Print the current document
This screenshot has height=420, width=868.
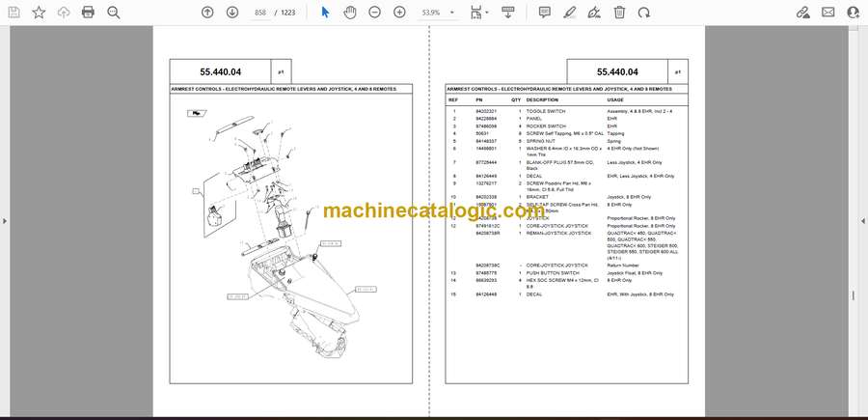click(x=88, y=13)
